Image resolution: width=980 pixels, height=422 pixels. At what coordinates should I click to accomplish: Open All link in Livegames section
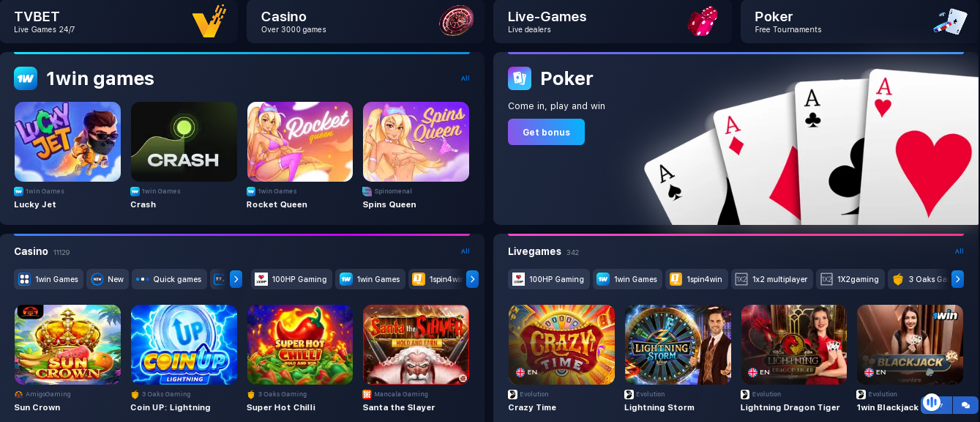(959, 251)
